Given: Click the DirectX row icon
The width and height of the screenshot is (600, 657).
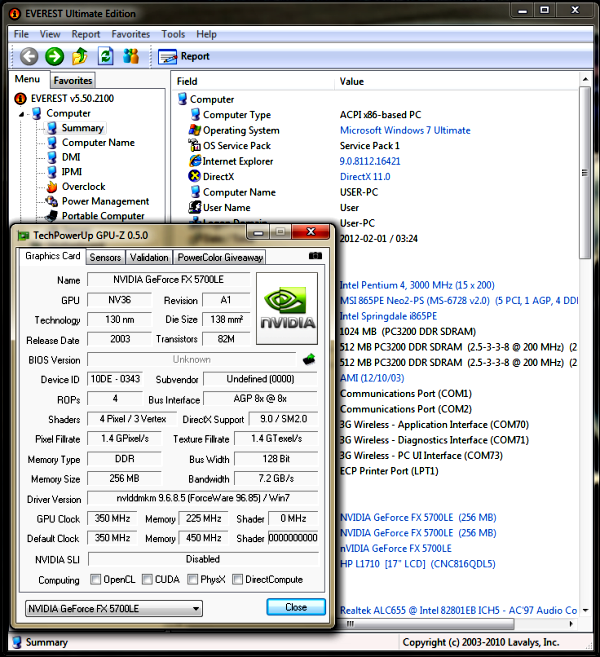Looking at the screenshot, I should 194,176.
